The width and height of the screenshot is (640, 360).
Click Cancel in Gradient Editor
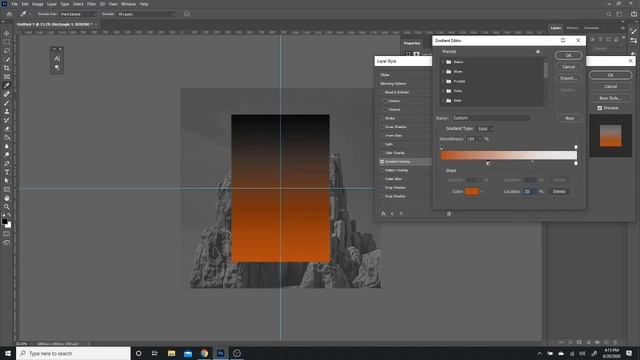[x=569, y=67]
